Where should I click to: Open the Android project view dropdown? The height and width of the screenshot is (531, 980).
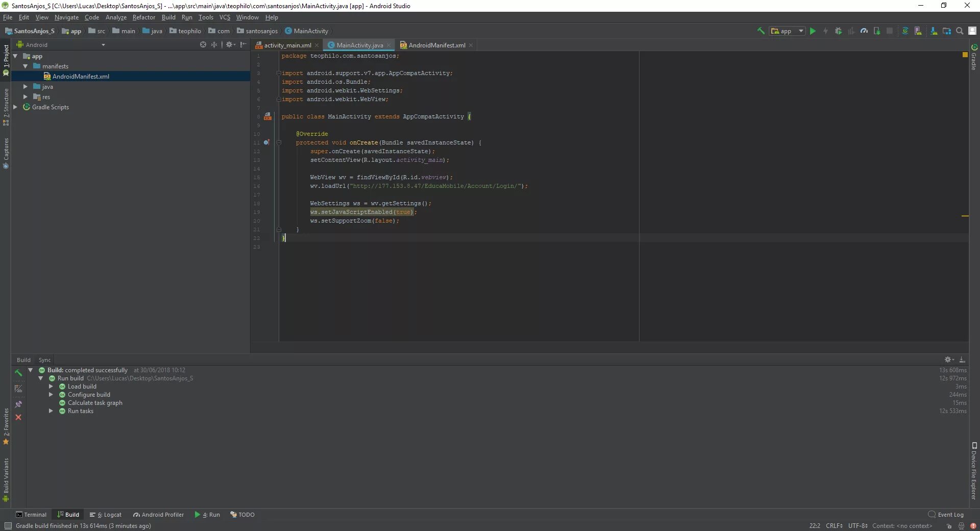click(x=60, y=45)
